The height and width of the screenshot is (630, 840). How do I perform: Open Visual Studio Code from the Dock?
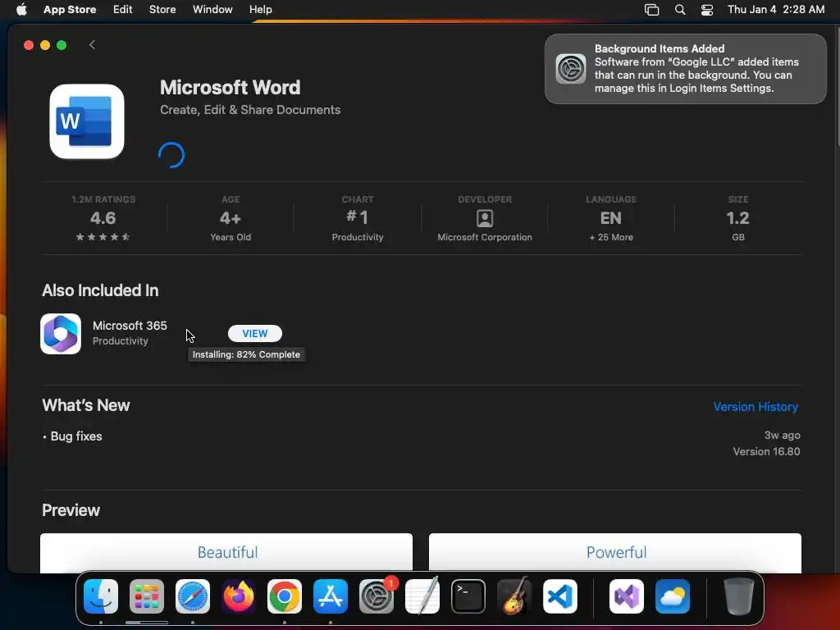(560, 596)
